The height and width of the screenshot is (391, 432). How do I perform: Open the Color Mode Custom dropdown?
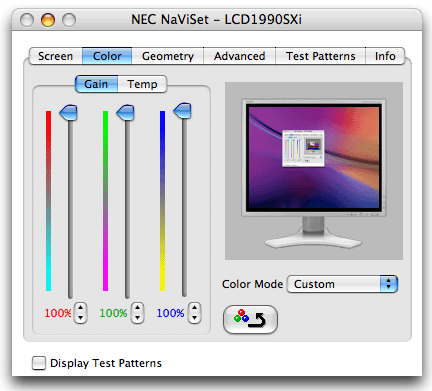[x=342, y=284]
